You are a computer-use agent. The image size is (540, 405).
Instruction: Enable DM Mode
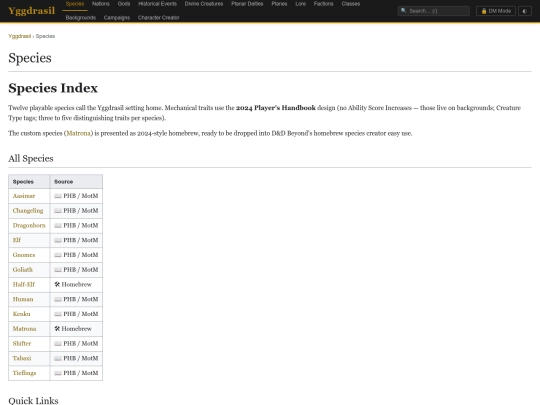pos(496,11)
